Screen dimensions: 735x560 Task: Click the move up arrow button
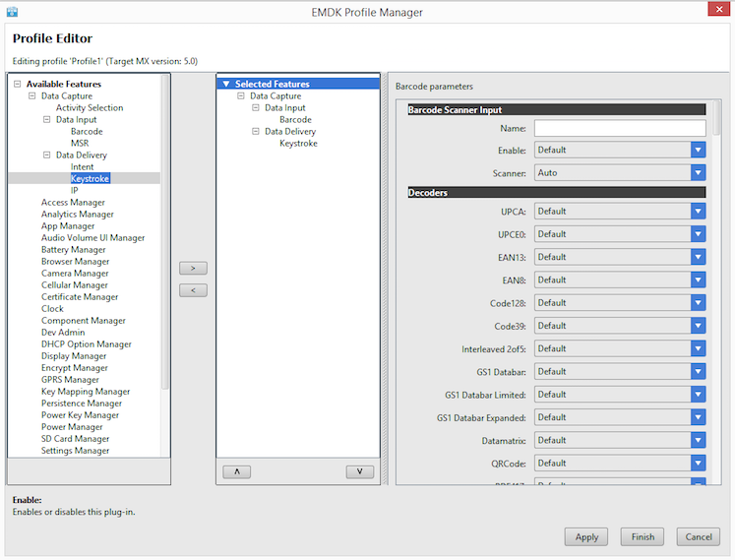236,471
